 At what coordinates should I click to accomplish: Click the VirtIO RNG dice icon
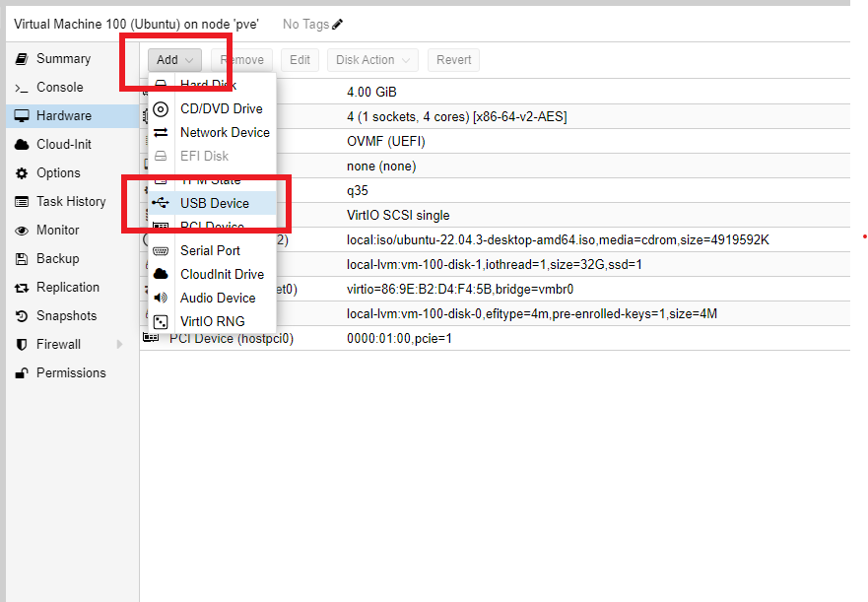[x=161, y=322]
